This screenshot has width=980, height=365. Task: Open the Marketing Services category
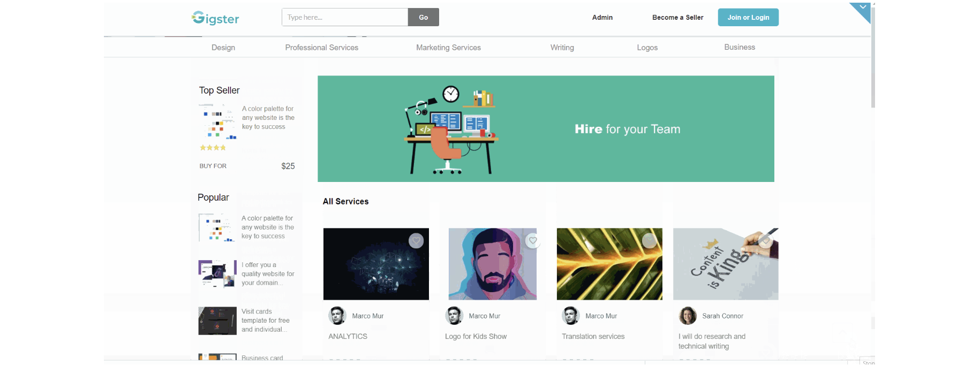(x=448, y=48)
